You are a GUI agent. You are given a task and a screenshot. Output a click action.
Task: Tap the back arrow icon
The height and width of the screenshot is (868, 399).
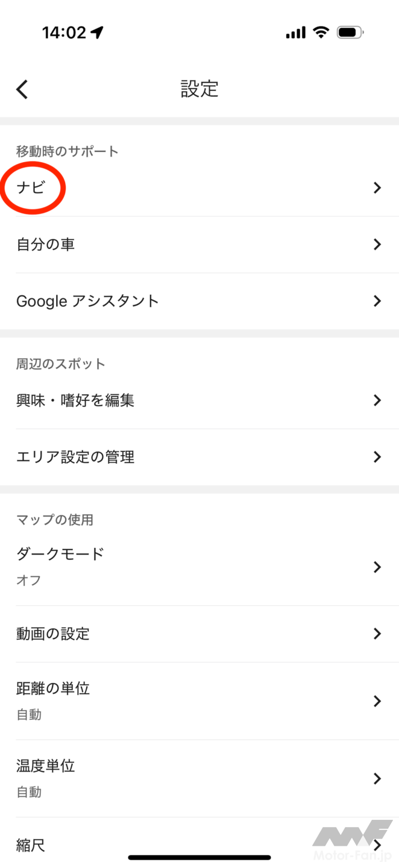(22, 90)
